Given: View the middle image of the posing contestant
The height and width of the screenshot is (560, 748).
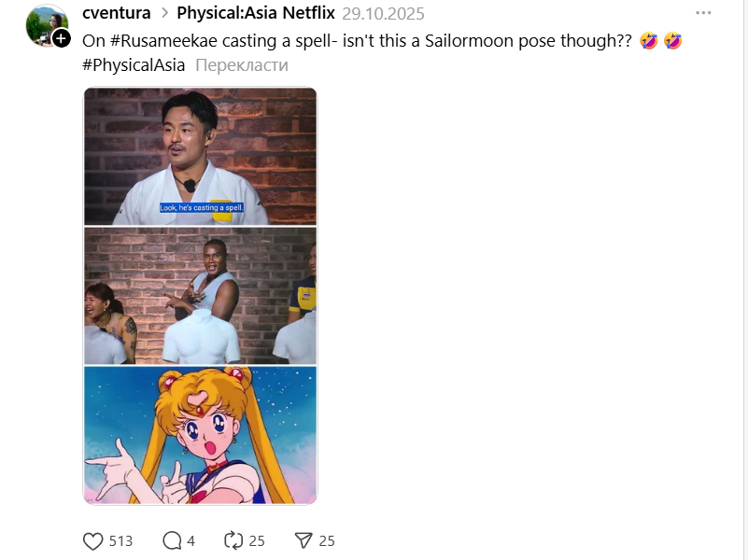Looking at the screenshot, I should [201, 296].
